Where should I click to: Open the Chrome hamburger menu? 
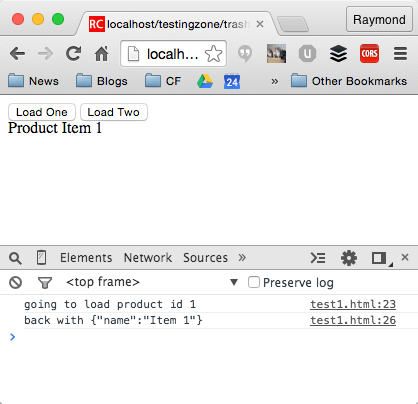pos(400,53)
